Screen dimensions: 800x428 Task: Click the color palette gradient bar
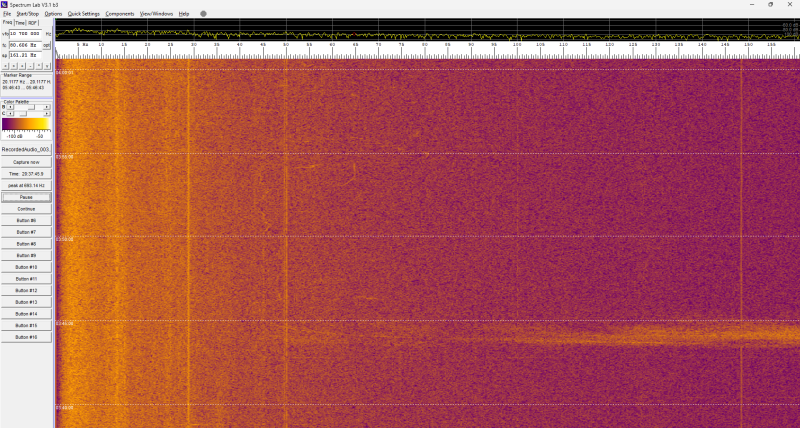[26, 123]
